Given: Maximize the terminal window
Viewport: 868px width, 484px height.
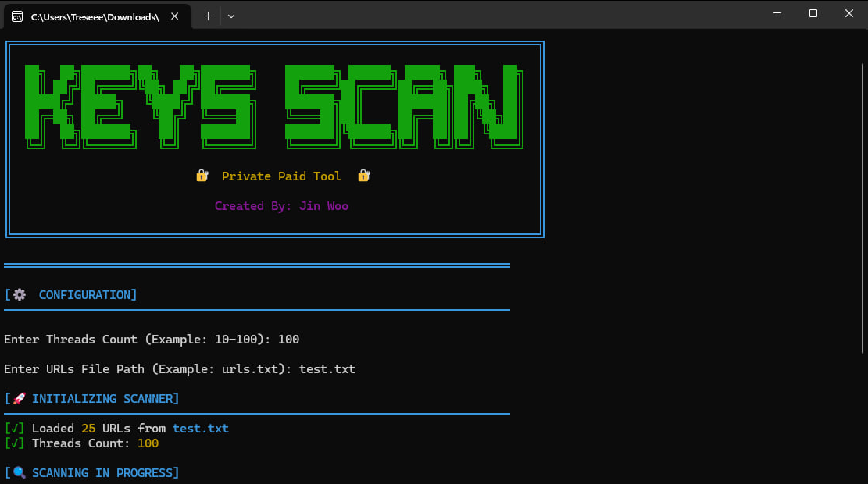Looking at the screenshot, I should (x=813, y=13).
